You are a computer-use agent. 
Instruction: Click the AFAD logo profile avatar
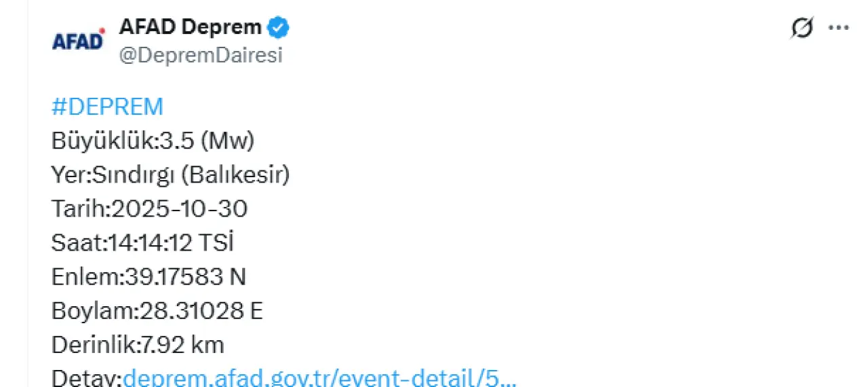[79, 41]
